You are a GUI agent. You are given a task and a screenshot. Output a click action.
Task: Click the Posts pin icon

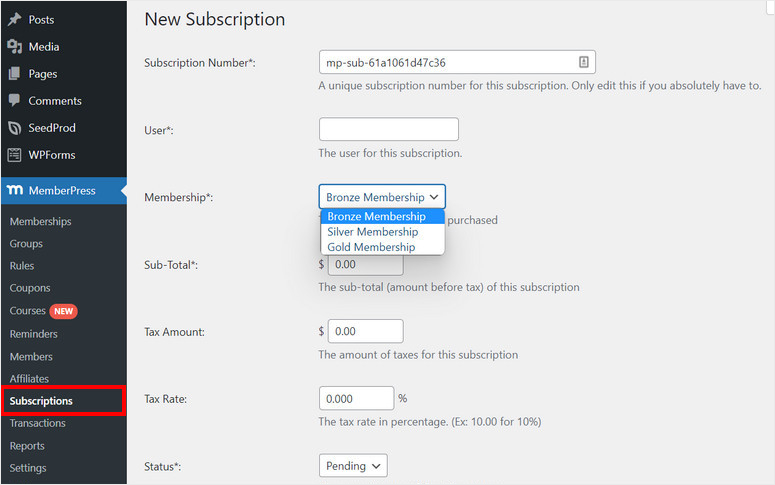14,20
